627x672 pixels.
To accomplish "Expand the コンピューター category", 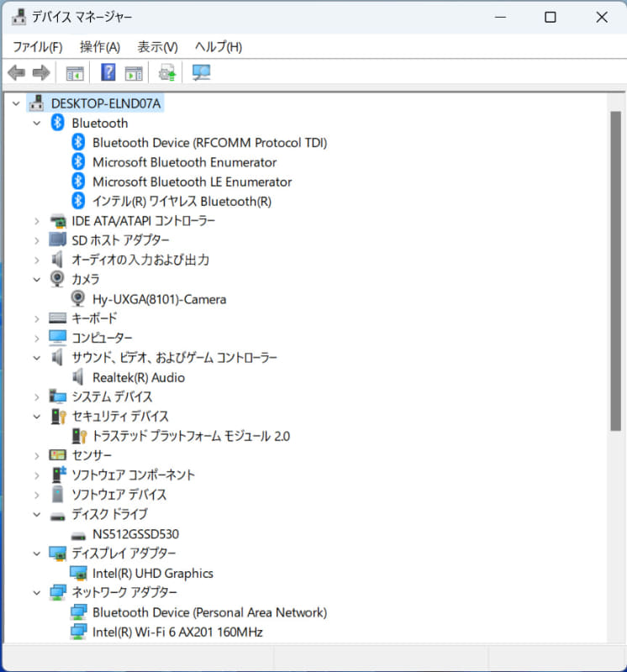I will 37,339.
